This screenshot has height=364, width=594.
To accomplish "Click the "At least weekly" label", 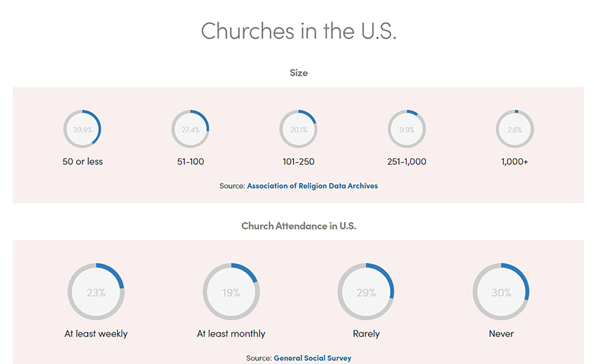I will [x=96, y=334].
